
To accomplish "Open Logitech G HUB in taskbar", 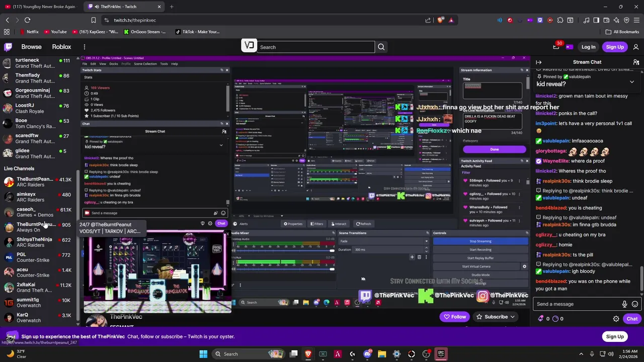I will 352,354.
